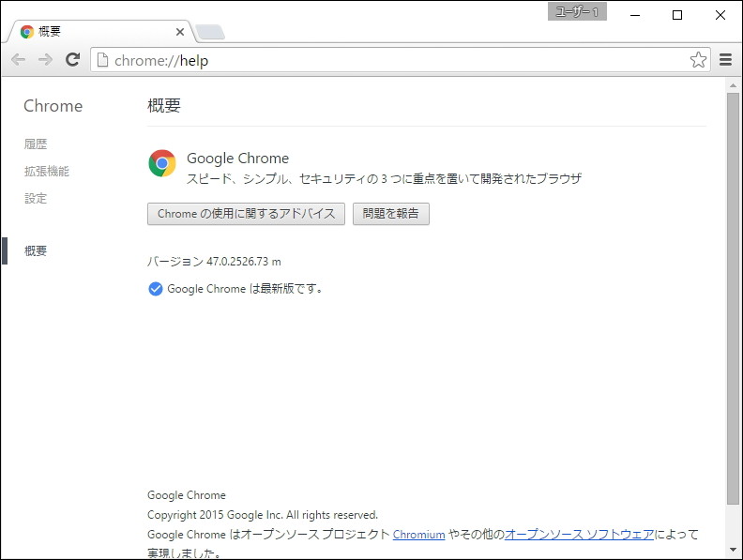Minimize the Chrome window

coord(635,15)
